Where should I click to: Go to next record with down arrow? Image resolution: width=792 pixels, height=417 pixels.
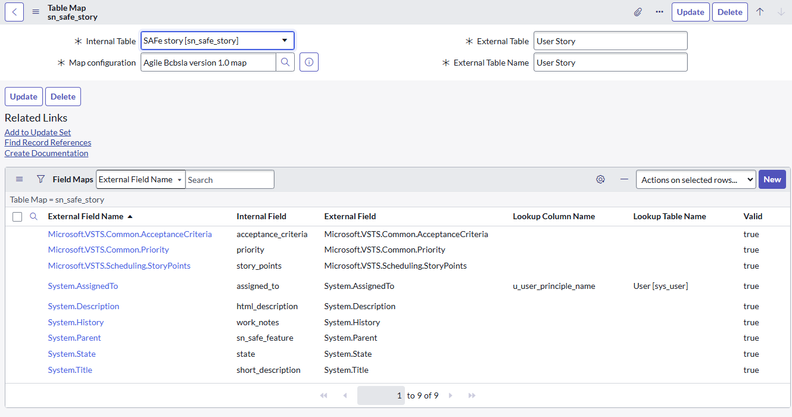[781, 12]
